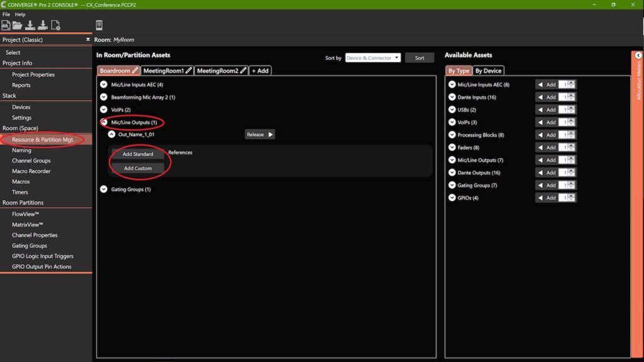Add Dante Inputs (16) to room
Image resolution: width=644 pixels, height=362 pixels.
coord(547,97)
